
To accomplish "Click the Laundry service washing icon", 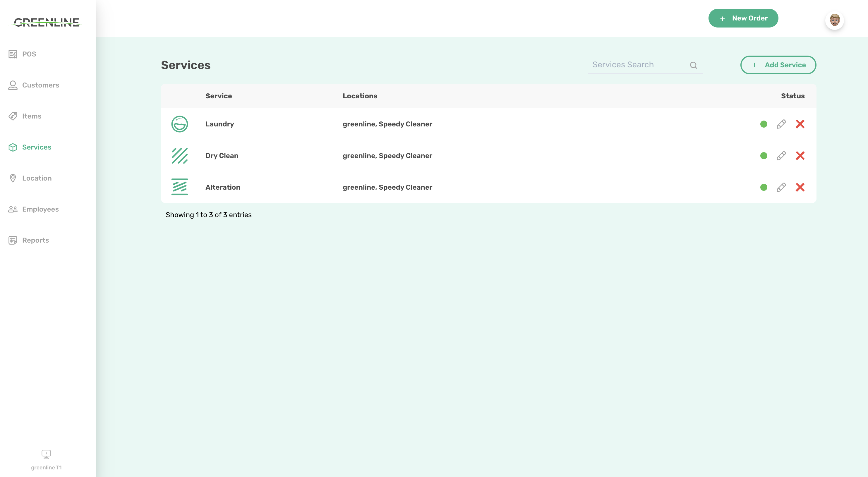I will point(180,124).
